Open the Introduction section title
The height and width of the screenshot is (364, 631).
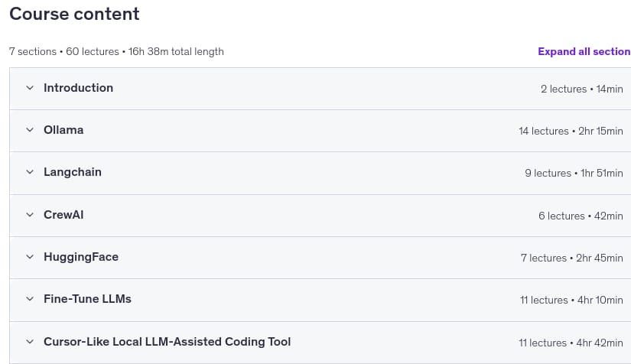(79, 88)
